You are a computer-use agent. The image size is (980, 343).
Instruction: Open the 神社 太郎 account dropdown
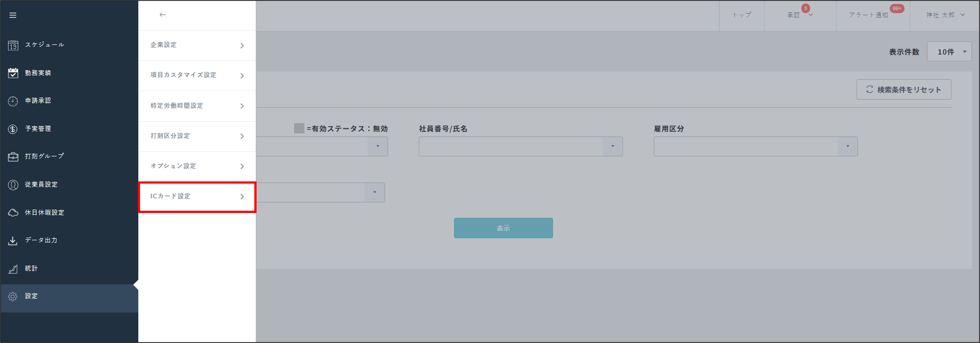click(945, 15)
